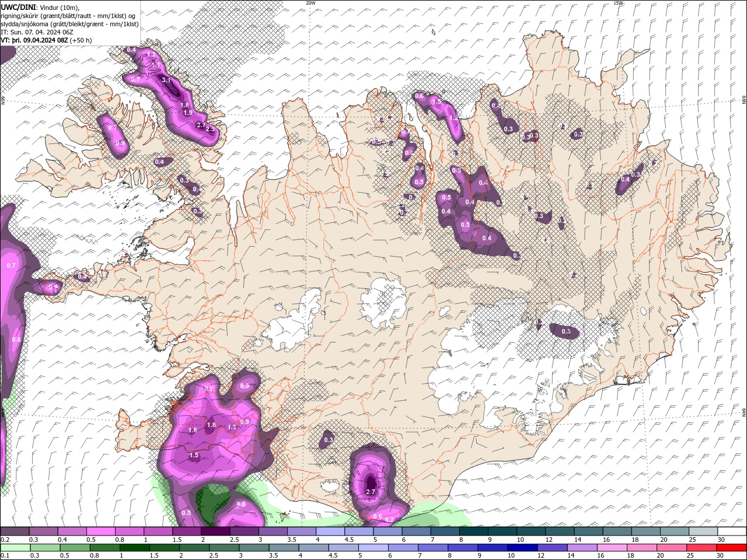Select the 1–1.5 dark green swatch, lower legend
Image resolution: width=747 pixels, height=560 pixels.
pyautogui.click(x=134, y=548)
